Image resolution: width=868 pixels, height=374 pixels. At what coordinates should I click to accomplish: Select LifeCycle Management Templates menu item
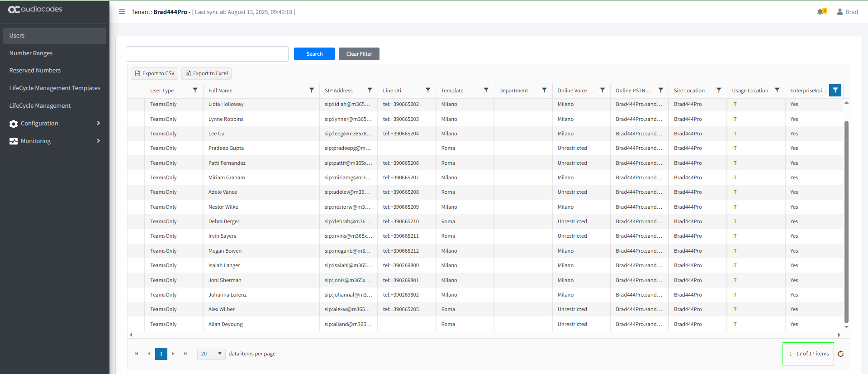(x=55, y=88)
